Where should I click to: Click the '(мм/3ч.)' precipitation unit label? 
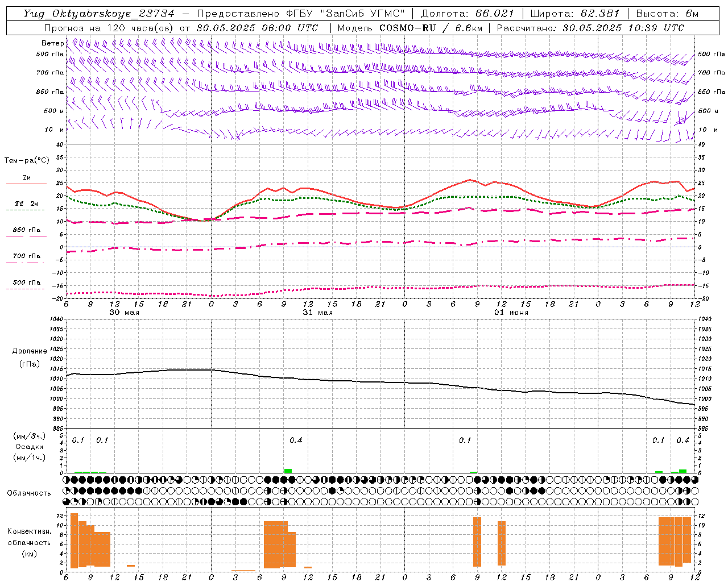[29, 436]
